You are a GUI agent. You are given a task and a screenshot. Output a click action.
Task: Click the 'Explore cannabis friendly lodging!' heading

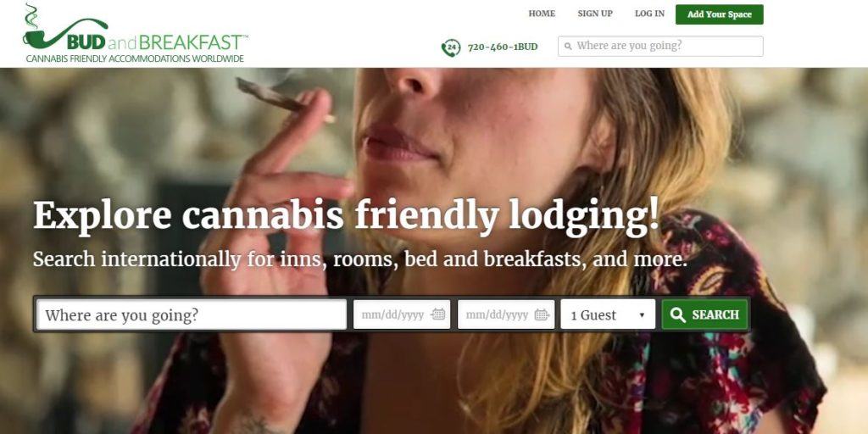point(347,214)
